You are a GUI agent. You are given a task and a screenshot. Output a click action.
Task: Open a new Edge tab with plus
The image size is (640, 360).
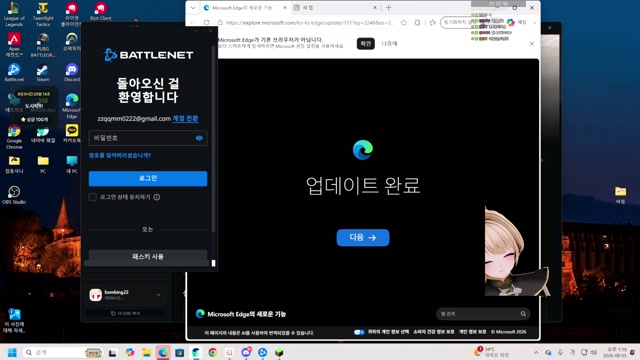[x=389, y=8]
